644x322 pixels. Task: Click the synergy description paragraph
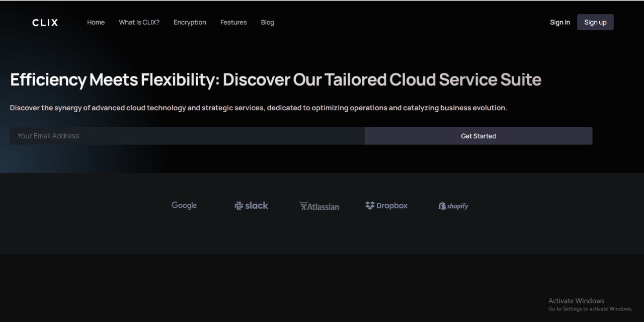(258, 108)
